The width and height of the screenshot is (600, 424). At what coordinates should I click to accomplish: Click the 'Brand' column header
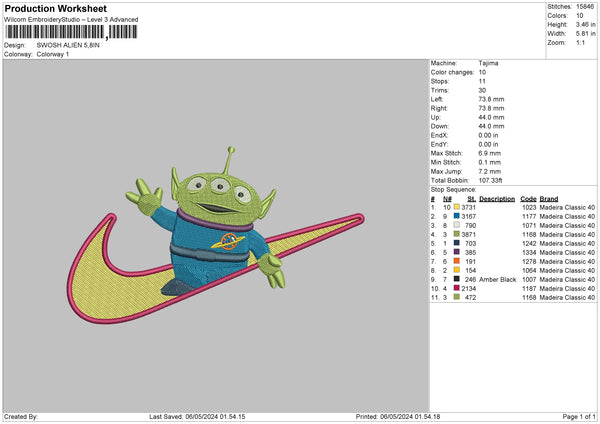click(549, 199)
